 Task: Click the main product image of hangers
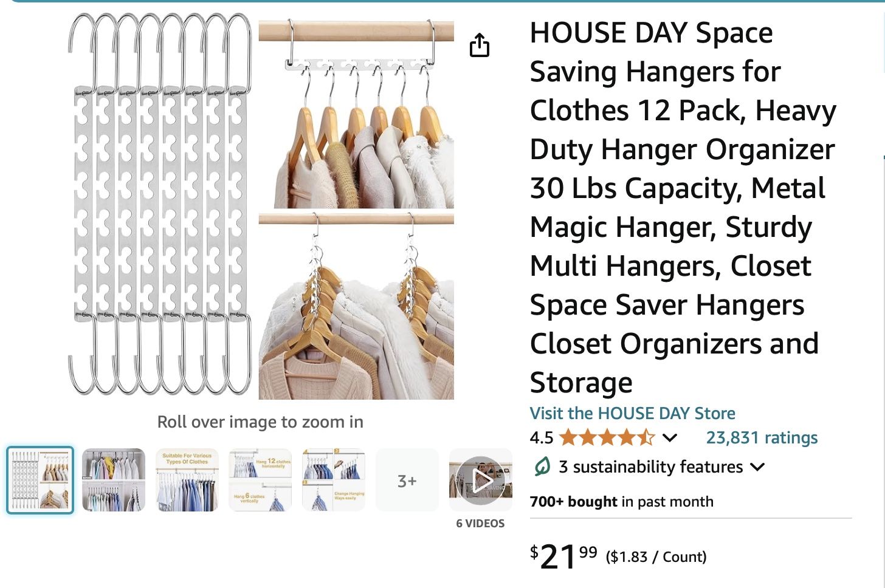[x=261, y=207]
